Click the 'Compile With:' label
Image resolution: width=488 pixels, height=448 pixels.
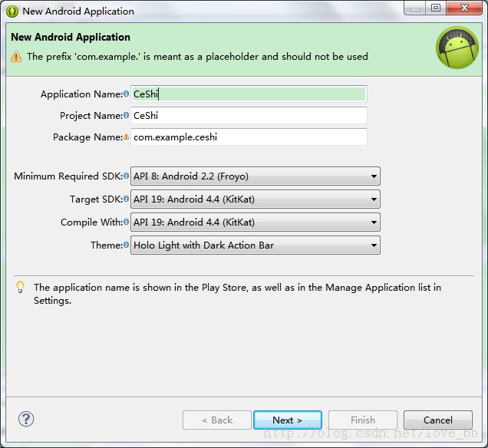coord(91,222)
